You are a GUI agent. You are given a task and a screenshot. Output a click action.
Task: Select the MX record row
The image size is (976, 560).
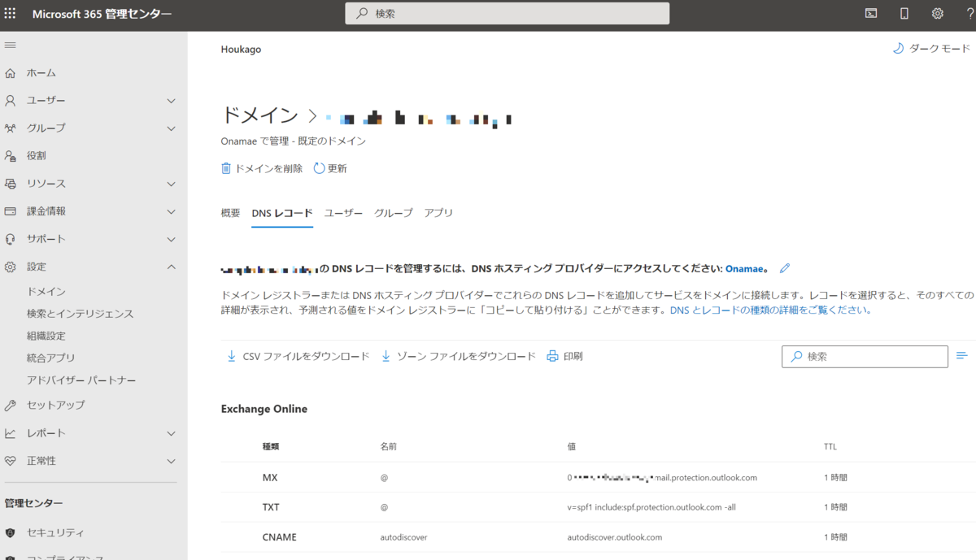[598, 477]
